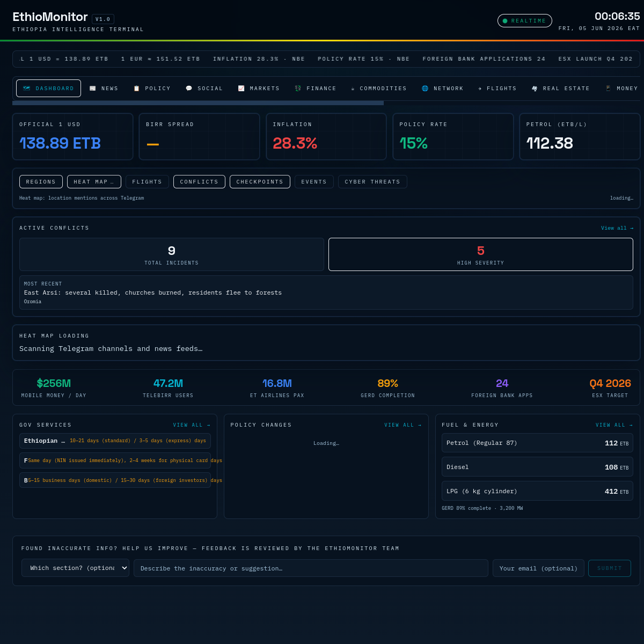This screenshot has width=644, height=644.
Task: Toggle the Checkpoints map layer
Action: coord(260,182)
